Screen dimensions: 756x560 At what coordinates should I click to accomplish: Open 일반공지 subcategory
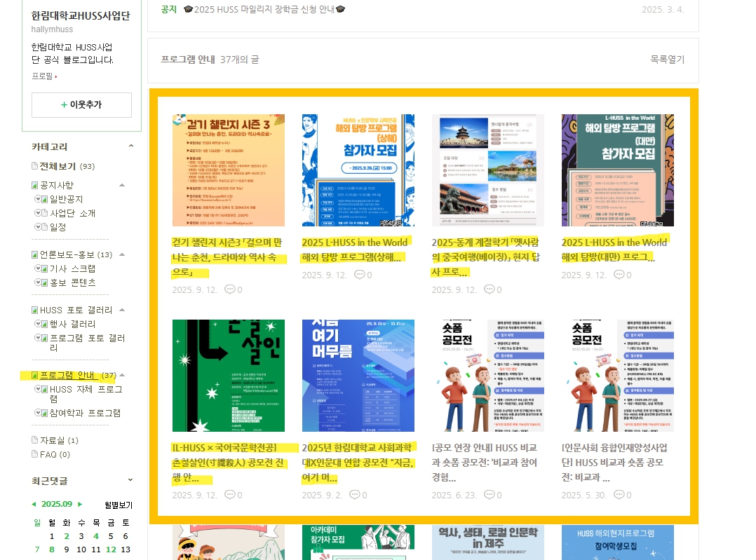[x=66, y=199]
